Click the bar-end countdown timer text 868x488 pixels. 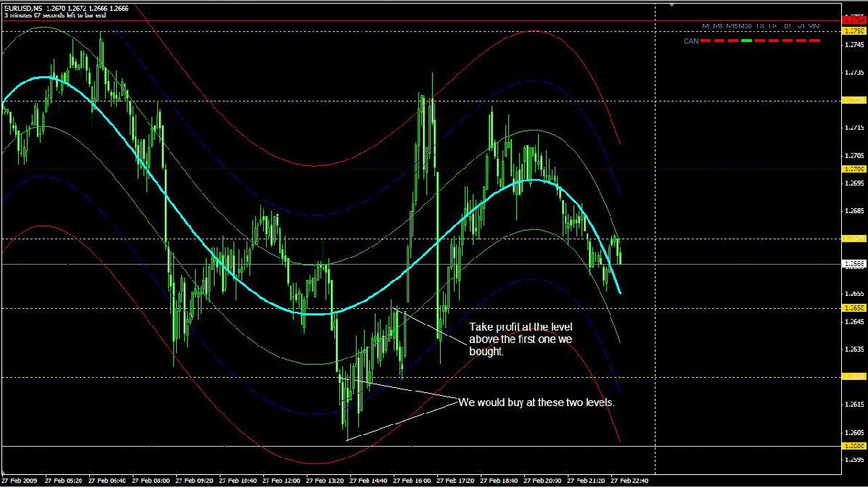point(55,15)
